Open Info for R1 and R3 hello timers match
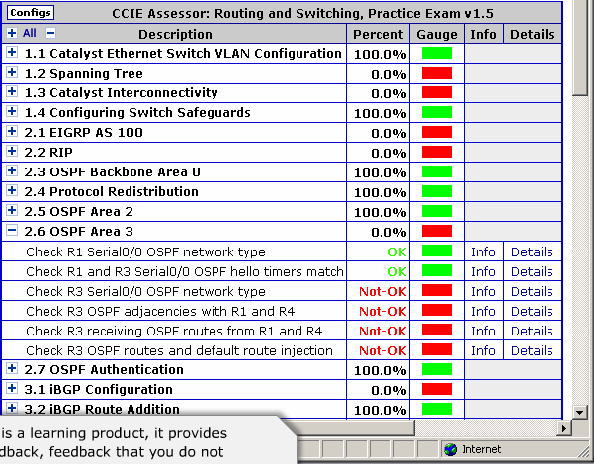 pos(483,272)
